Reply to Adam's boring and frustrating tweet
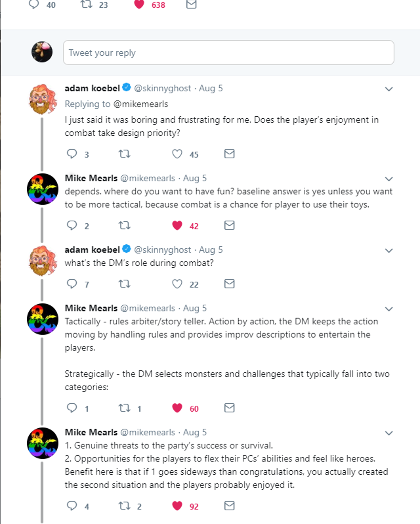The height and width of the screenshot is (524, 420). [72, 154]
